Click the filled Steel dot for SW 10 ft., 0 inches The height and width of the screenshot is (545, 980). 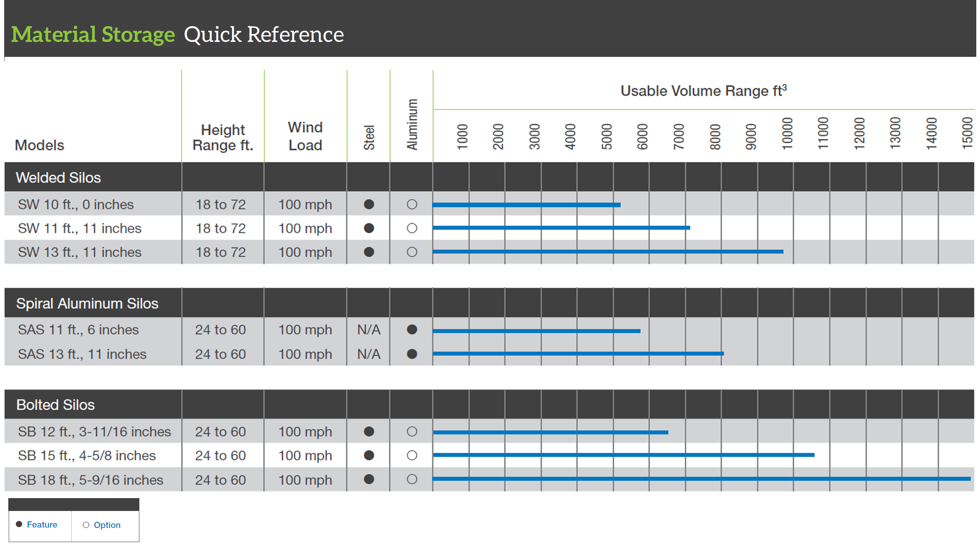[369, 204]
